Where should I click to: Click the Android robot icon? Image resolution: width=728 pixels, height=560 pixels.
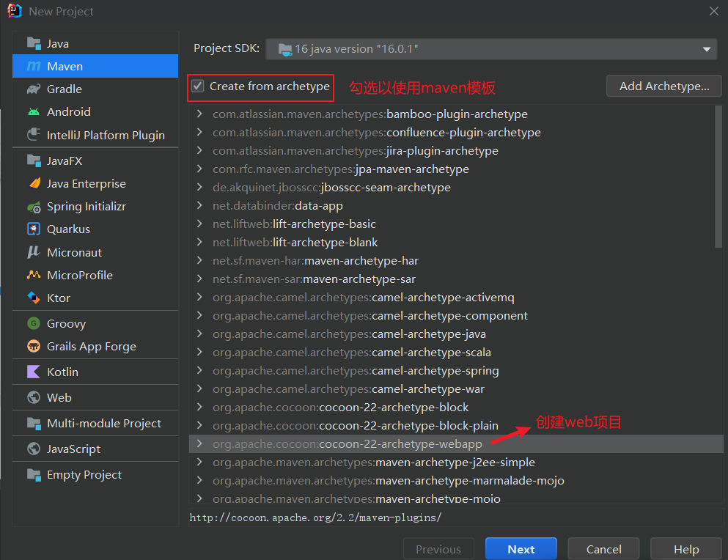[34, 112]
